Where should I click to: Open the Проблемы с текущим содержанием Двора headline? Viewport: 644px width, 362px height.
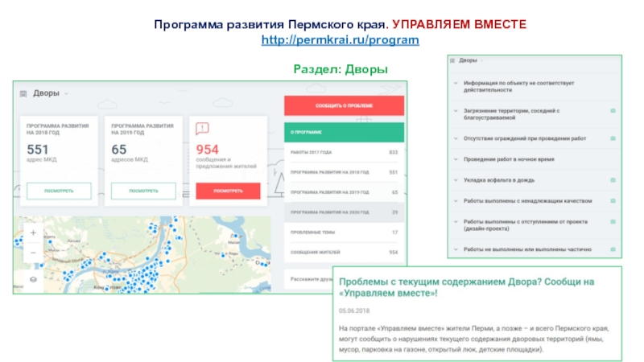467,287
